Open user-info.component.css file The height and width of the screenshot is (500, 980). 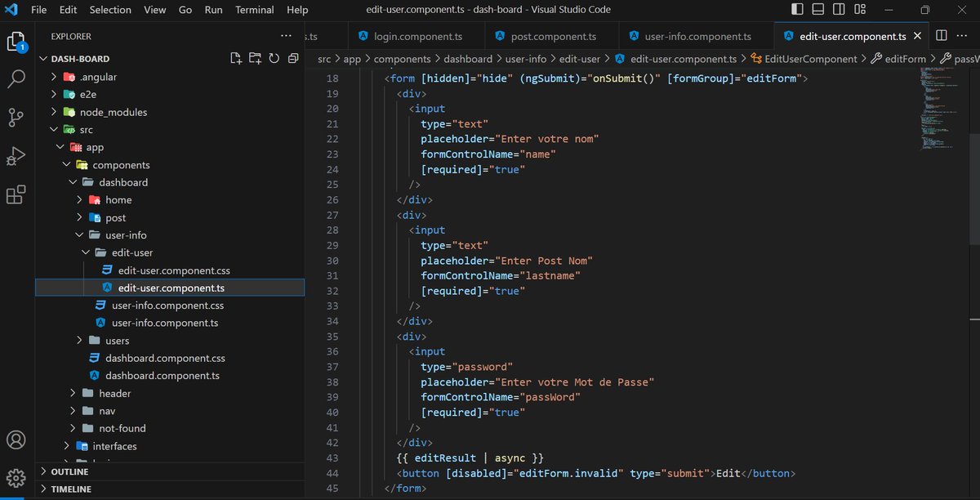click(x=170, y=306)
